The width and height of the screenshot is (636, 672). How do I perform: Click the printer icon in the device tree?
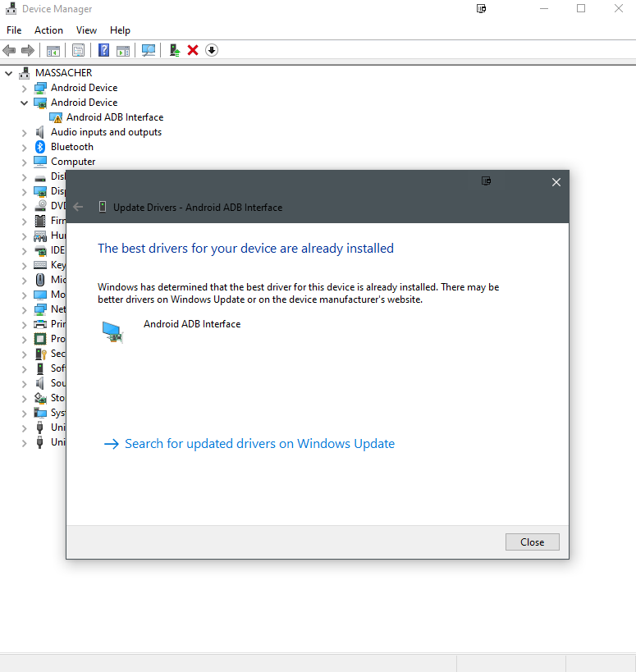(x=40, y=324)
